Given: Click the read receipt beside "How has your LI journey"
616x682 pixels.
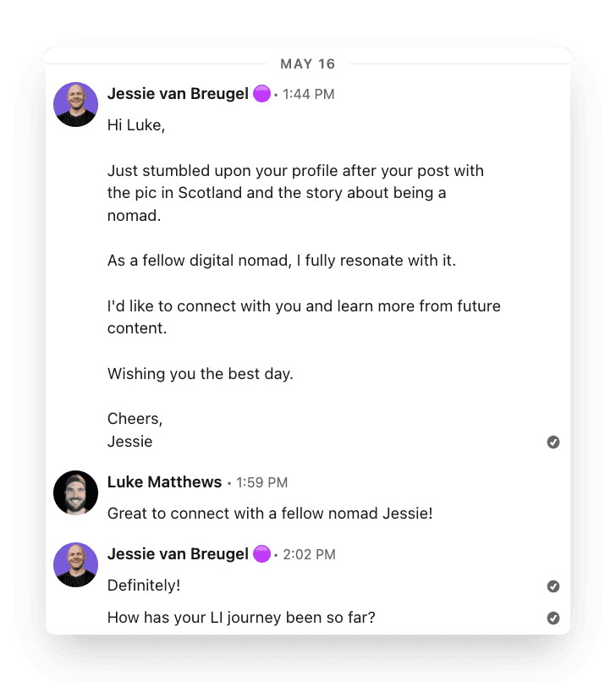Looking at the screenshot, I should click(553, 618).
